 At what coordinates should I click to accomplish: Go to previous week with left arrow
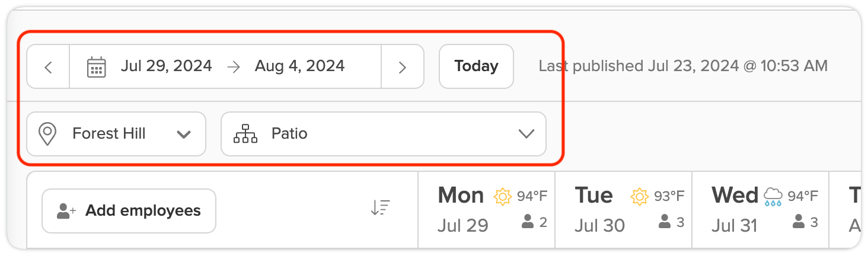point(49,66)
